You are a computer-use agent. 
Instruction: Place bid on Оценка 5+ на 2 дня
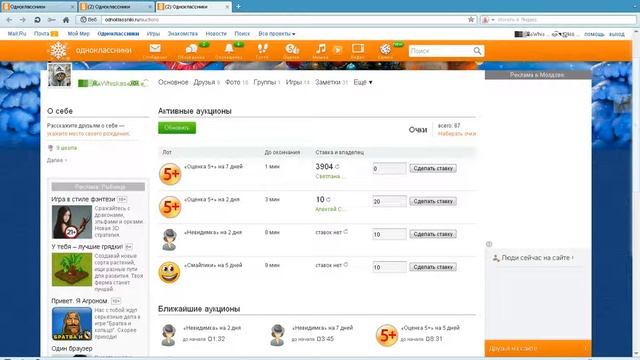[x=433, y=201]
